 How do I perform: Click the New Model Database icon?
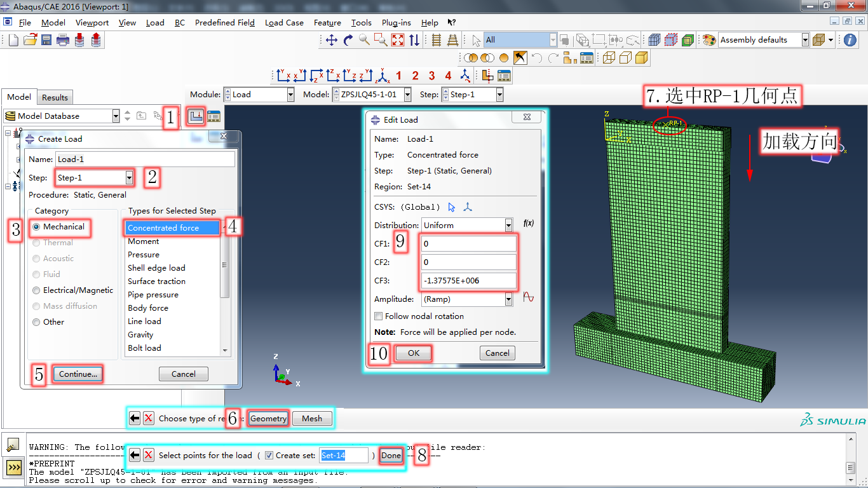click(x=13, y=40)
